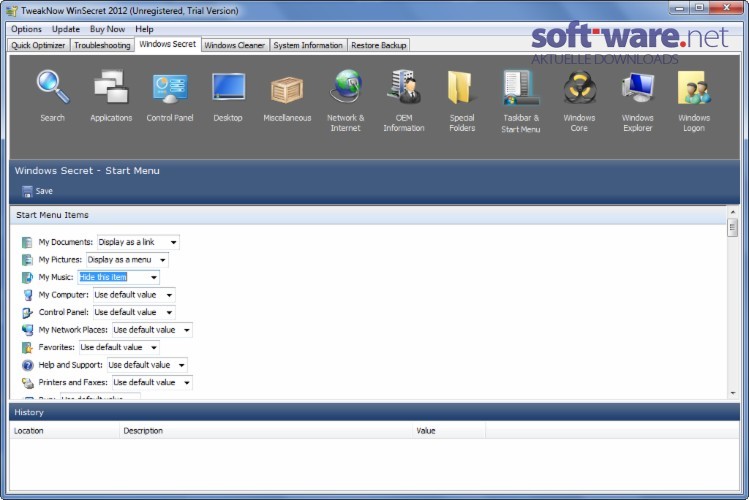Switch to the Quick Optimizer tab
749x500 pixels.
(x=38, y=45)
